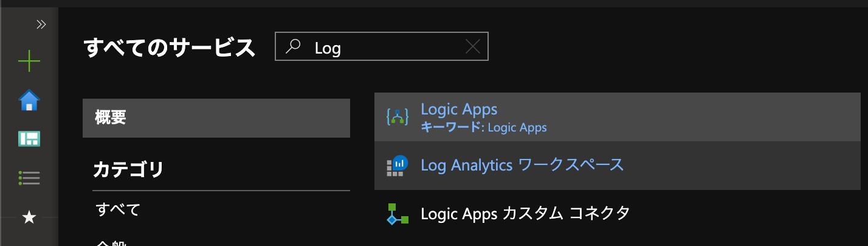Viewport: 868px width, 246px height.
Task: Open the All services list icon in sidebar
Action: click(29, 178)
